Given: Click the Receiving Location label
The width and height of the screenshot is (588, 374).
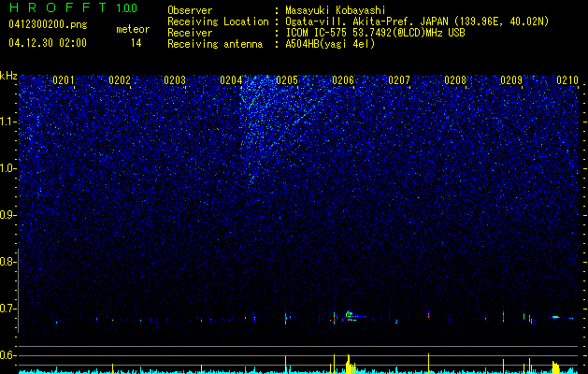Looking at the screenshot, I should pyautogui.click(x=218, y=22).
